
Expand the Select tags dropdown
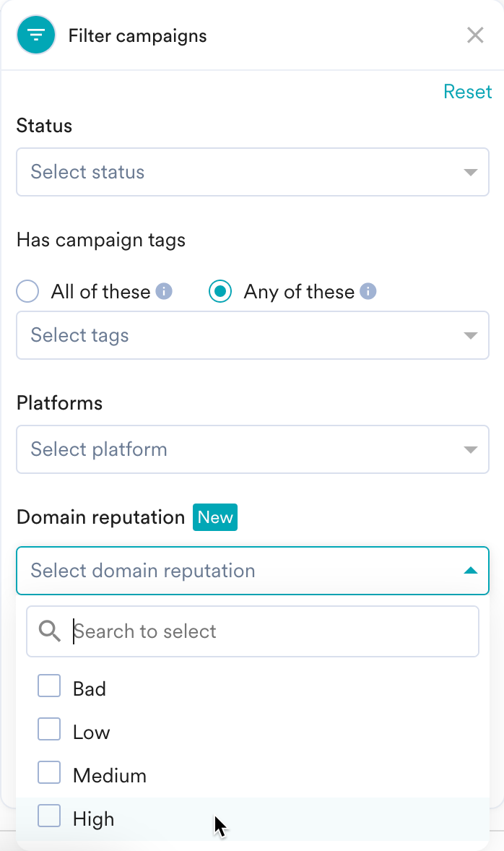pos(252,335)
